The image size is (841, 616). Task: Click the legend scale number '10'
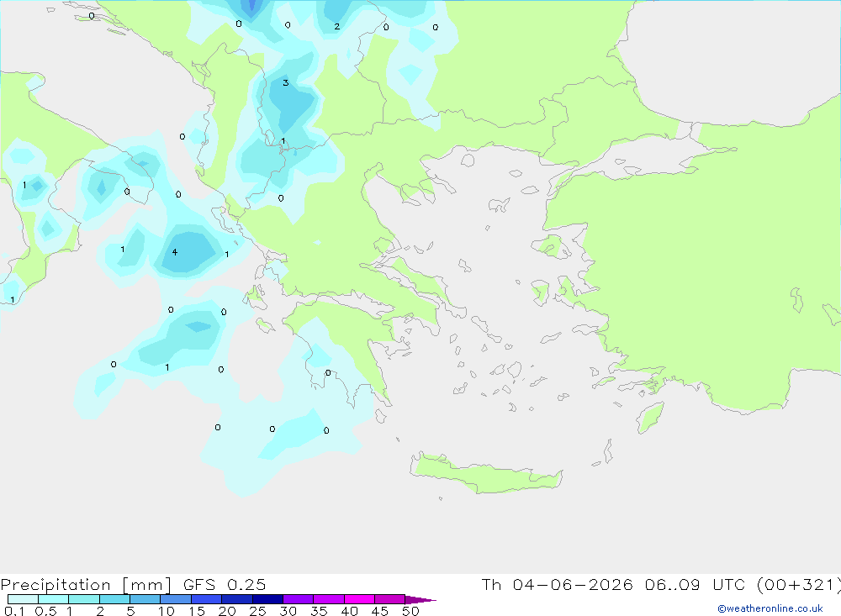(x=167, y=611)
